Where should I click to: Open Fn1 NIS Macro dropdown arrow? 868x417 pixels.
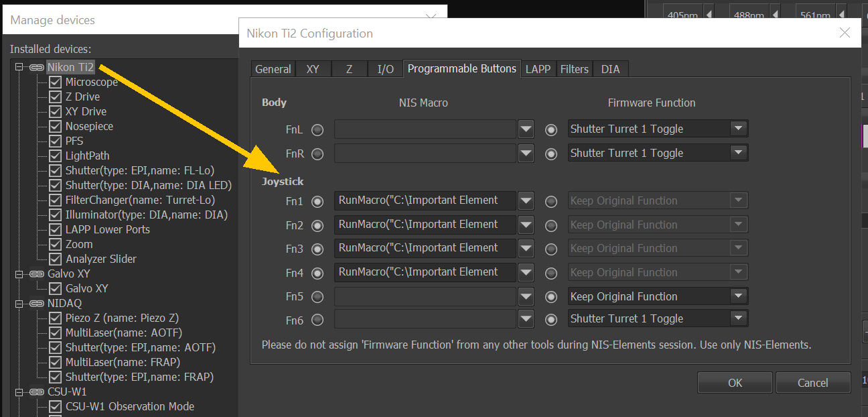(x=526, y=200)
